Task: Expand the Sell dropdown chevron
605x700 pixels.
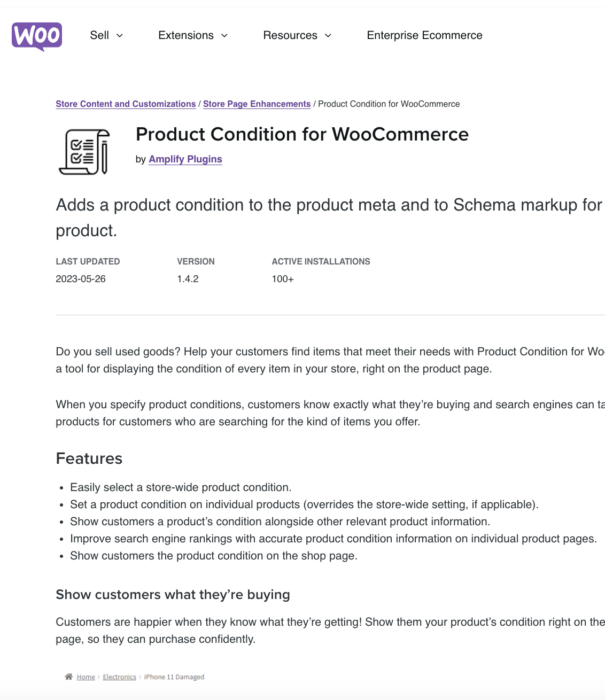Action: [x=120, y=36]
